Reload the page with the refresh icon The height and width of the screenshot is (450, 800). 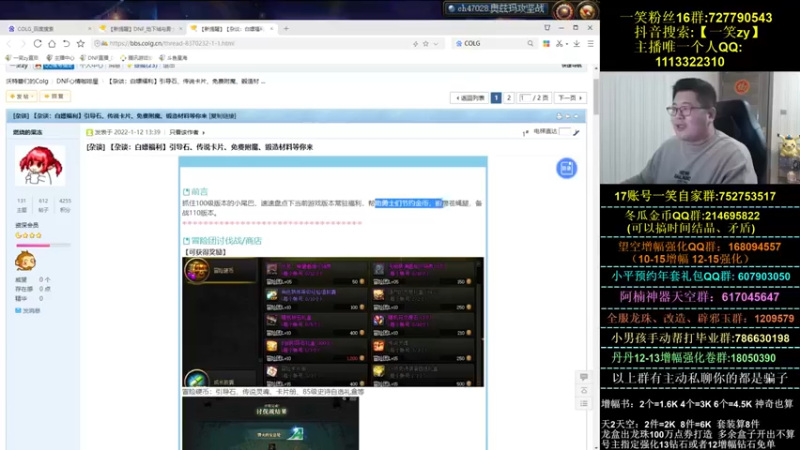coord(38,44)
